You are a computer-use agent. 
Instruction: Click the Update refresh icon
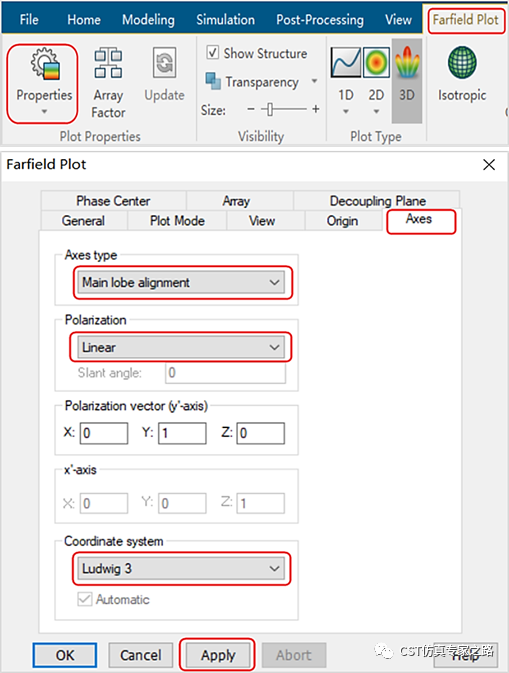pyautogui.click(x=164, y=63)
